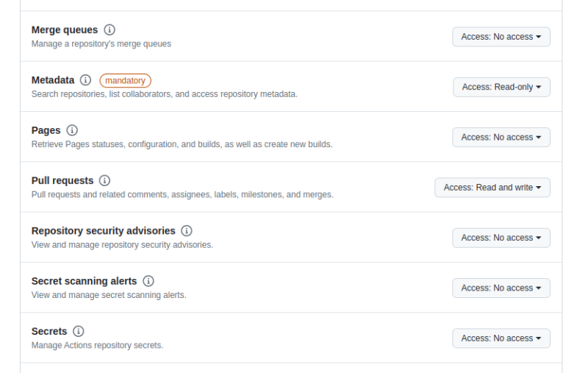Screen dimensions: 588x373
Task: Click the Secrets permission title
Action: coord(49,331)
